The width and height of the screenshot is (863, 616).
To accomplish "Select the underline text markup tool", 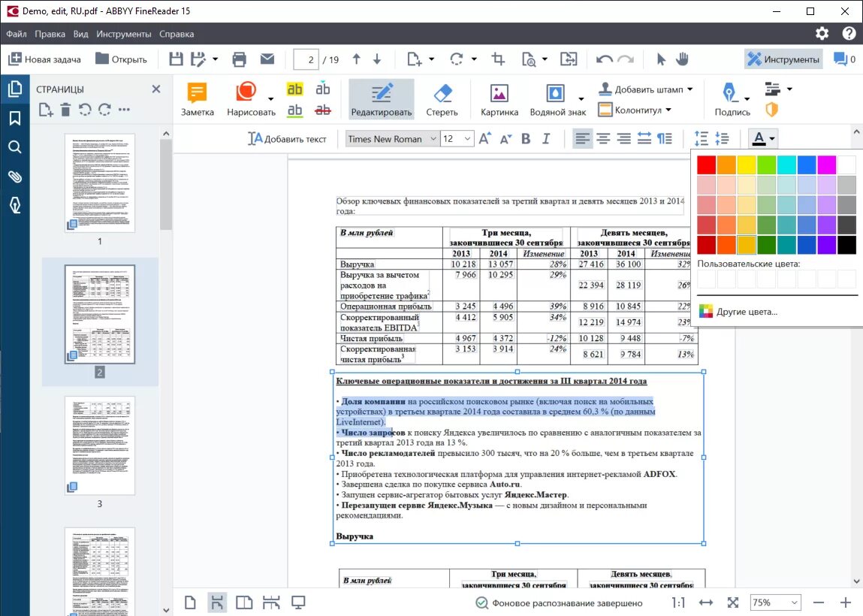I will pyautogui.click(x=295, y=110).
